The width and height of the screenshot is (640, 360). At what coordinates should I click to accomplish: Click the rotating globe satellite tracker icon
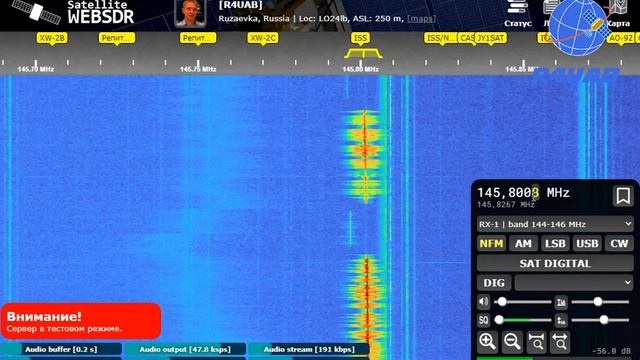(578, 28)
